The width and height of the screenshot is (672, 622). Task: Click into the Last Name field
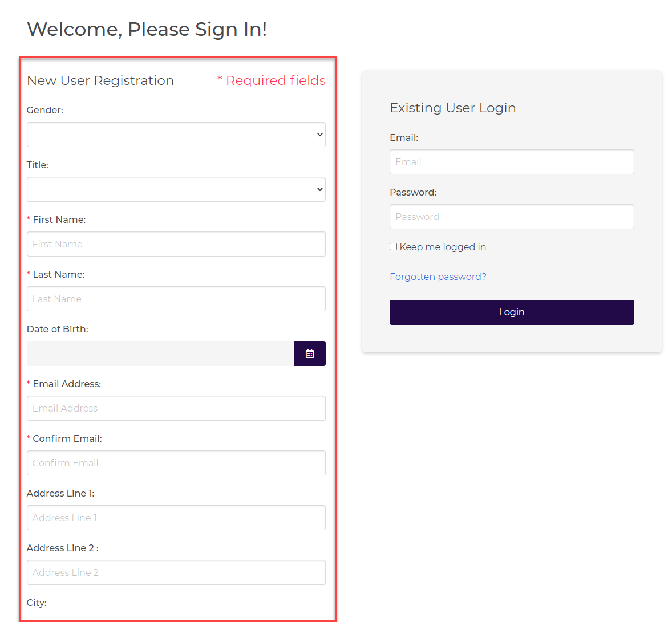[176, 299]
